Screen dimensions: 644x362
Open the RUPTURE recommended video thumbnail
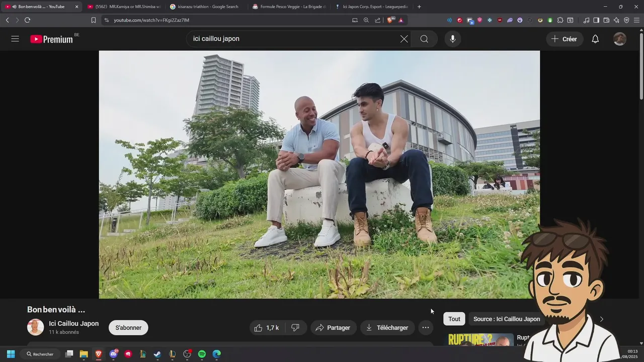pos(481,340)
